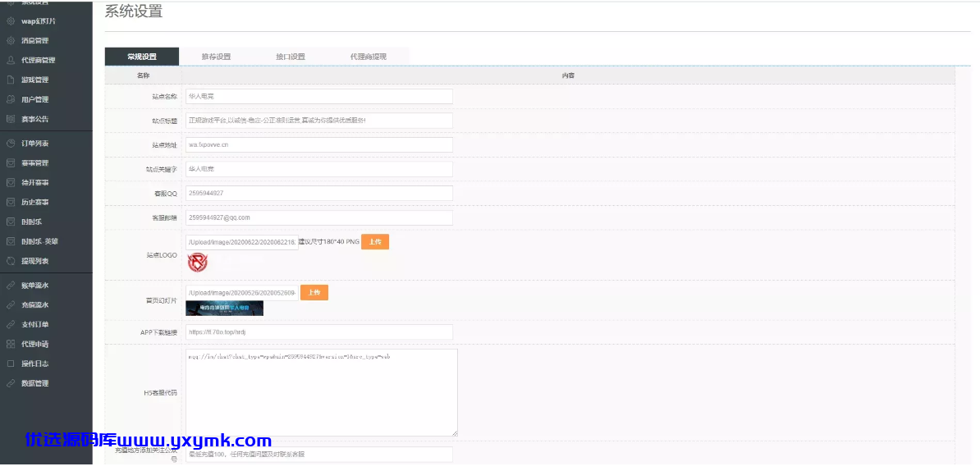This screenshot has width=980, height=471.
Task: Click the 赛事公告 book icon
Action: click(11, 119)
